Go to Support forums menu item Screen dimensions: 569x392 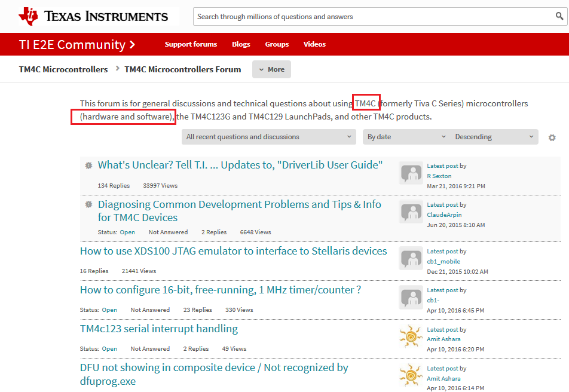point(191,44)
